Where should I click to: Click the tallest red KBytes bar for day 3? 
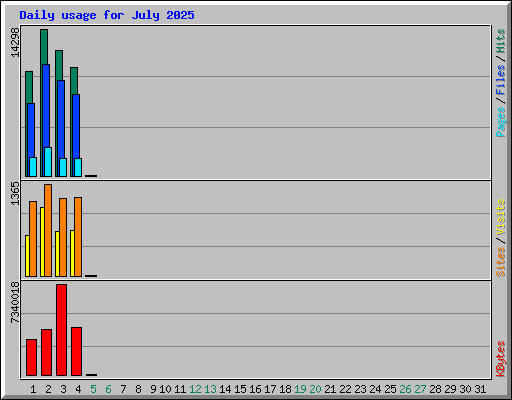click(x=61, y=330)
